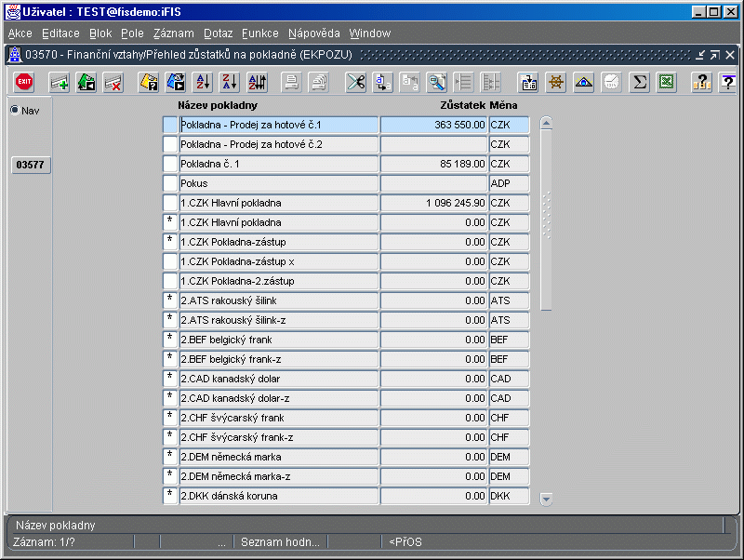
Task: Click the 'Název pokladny' column header
Action: (x=218, y=105)
